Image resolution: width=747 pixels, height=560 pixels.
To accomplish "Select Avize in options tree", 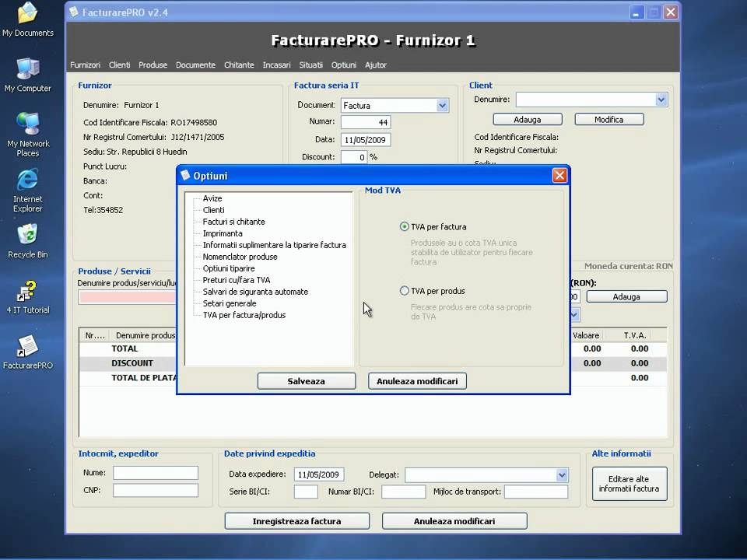I will [212, 198].
